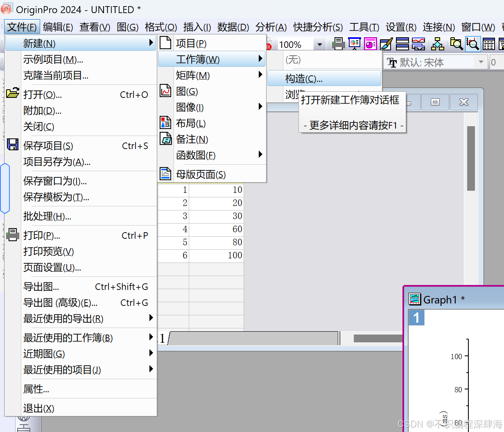Expand the 新建(N) submenu
Viewport: 504px width, 432px height.
(x=81, y=43)
